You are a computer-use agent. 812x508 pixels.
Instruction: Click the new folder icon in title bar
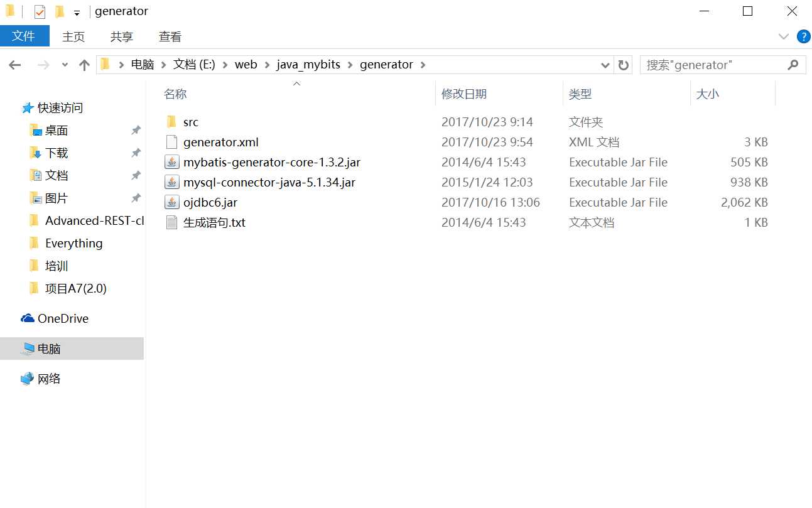(59, 11)
